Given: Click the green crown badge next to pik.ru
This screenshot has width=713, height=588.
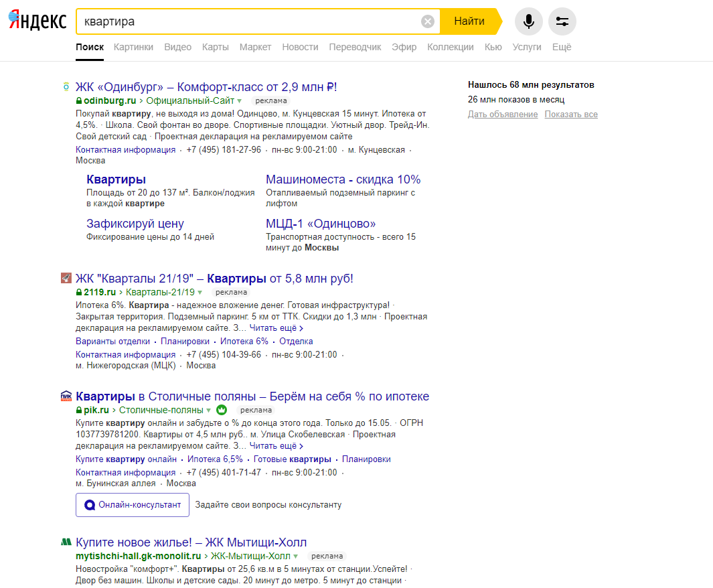Looking at the screenshot, I should pyautogui.click(x=222, y=410).
